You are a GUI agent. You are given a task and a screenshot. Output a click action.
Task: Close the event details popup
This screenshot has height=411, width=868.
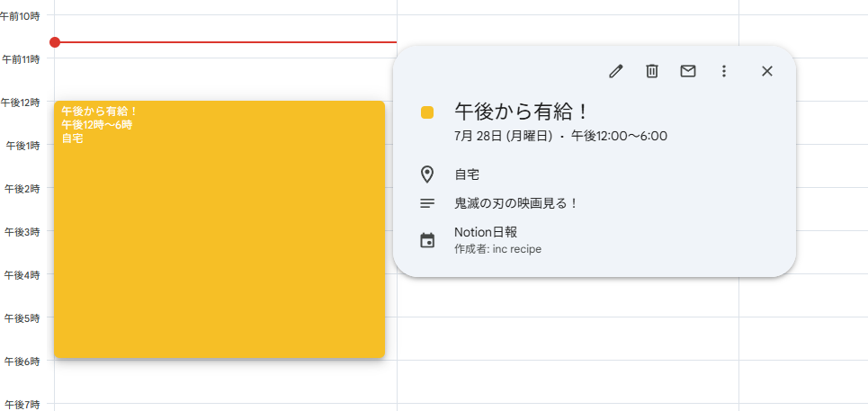click(766, 71)
